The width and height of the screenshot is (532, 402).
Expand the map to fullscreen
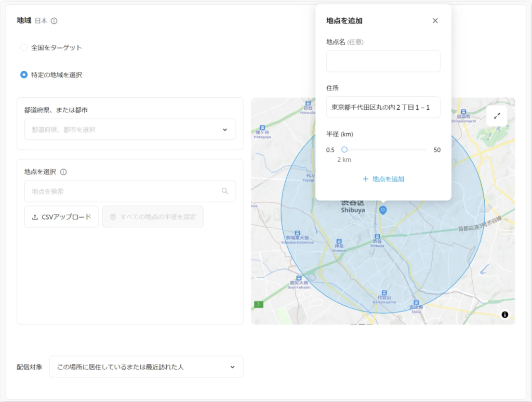[x=496, y=116]
